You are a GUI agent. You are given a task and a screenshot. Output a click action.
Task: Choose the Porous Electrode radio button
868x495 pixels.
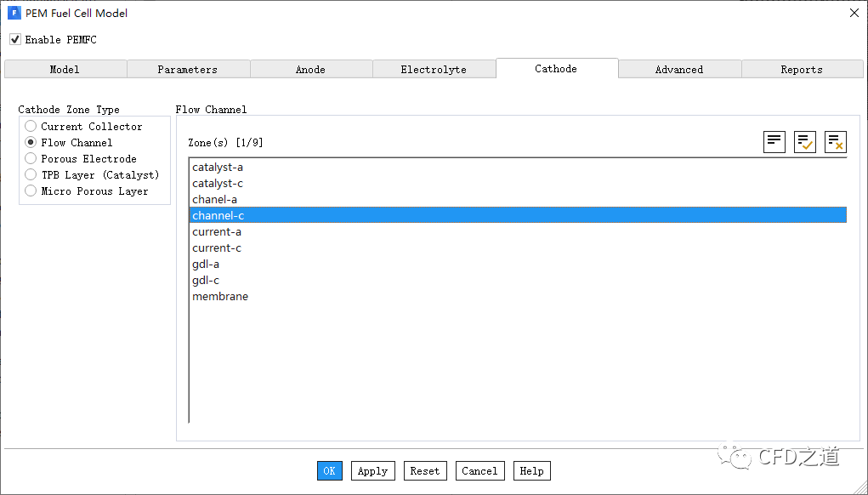tap(31, 159)
